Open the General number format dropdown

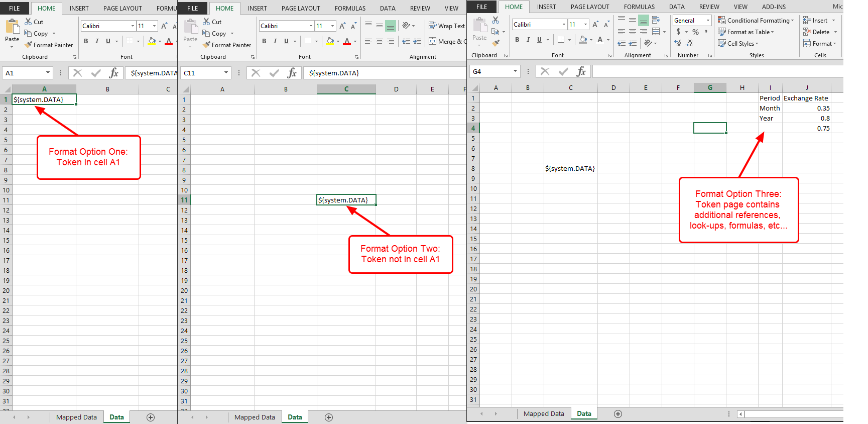pos(708,21)
